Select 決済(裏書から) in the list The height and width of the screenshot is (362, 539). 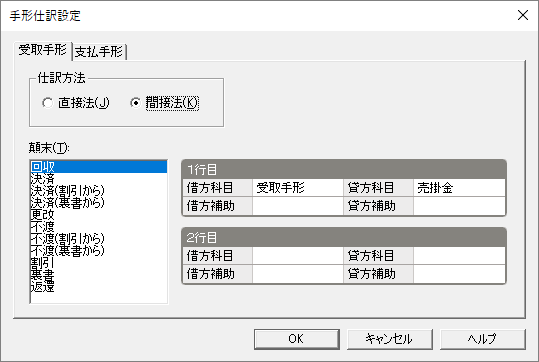pyautogui.click(x=99, y=203)
